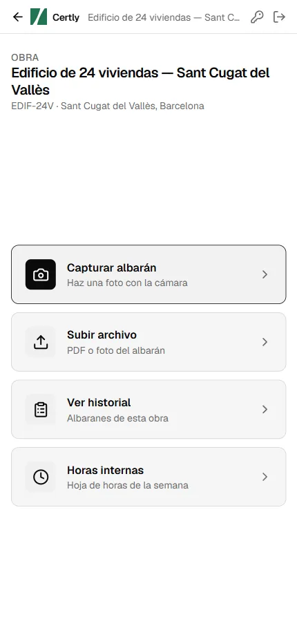
Task: Expand Capturar albarán chevron arrow
Action: tap(265, 274)
